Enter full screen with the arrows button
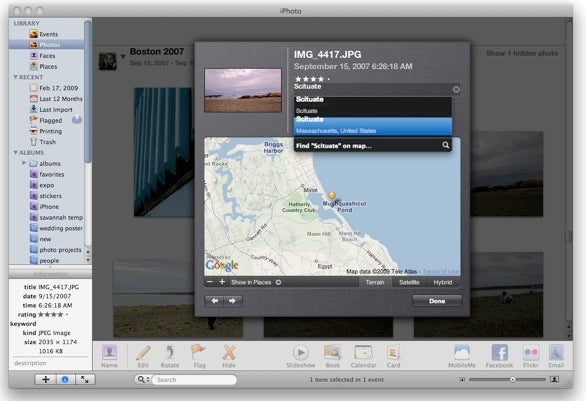This screenshot has width=586, height=401. [85, 379]
